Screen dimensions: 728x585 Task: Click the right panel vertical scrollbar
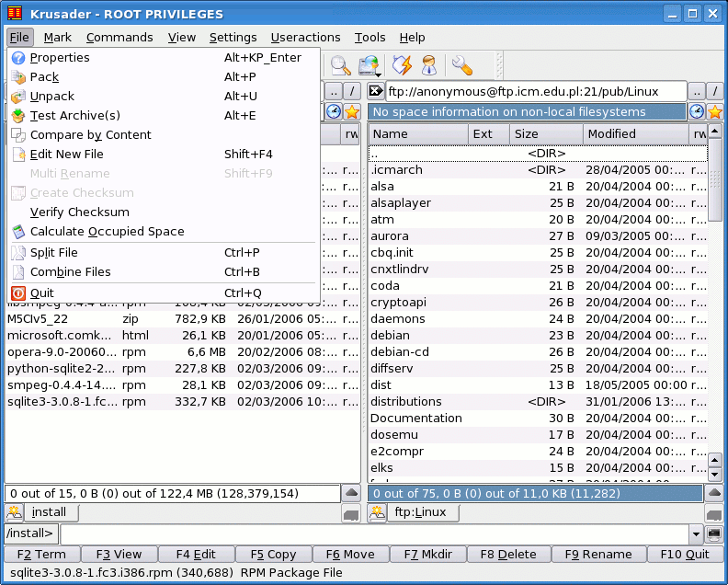(715, 302)
